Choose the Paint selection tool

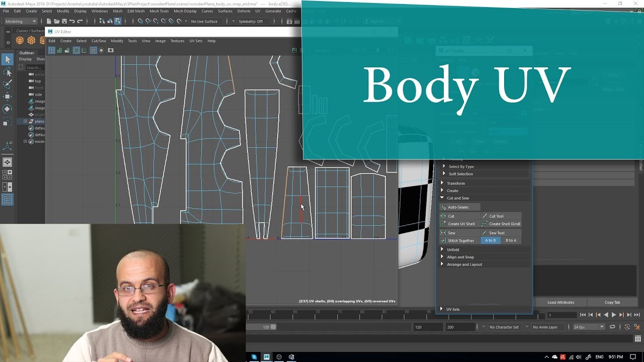7,84
